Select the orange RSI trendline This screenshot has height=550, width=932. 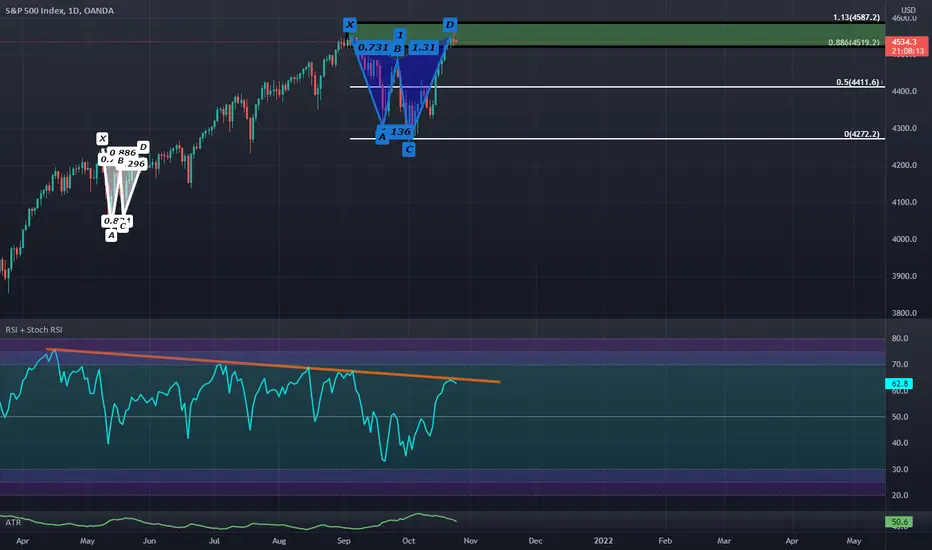point(273,366)
